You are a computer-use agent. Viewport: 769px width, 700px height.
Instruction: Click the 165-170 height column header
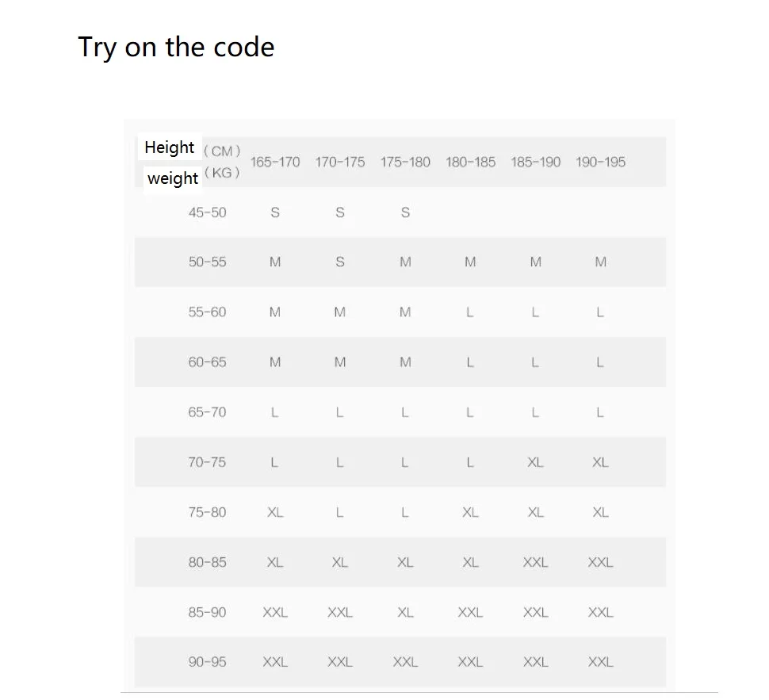click(275, 162)
